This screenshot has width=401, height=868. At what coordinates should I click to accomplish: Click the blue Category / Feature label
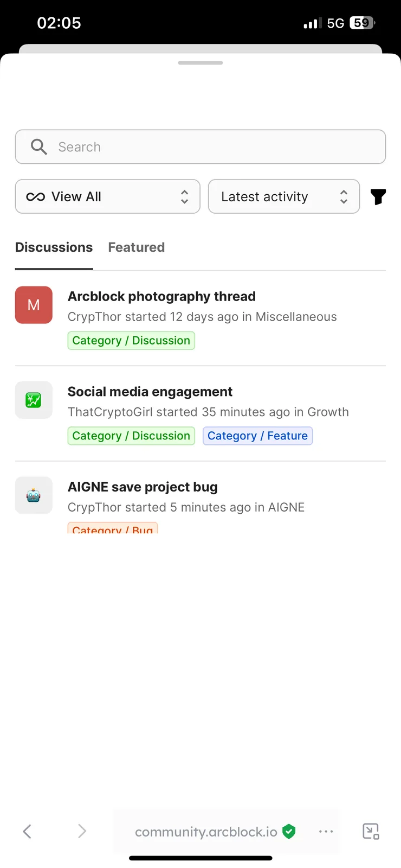[258, 436]
